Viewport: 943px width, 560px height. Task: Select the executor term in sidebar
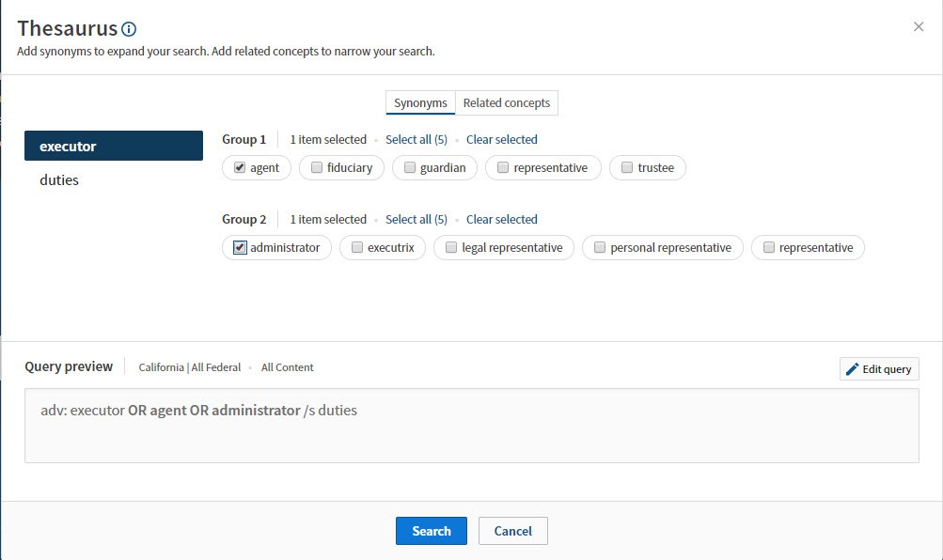point(113,147)
